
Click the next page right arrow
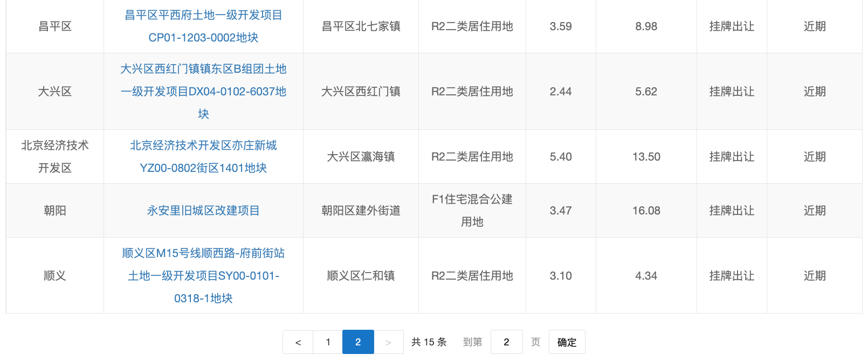click(x=388, y=342)
